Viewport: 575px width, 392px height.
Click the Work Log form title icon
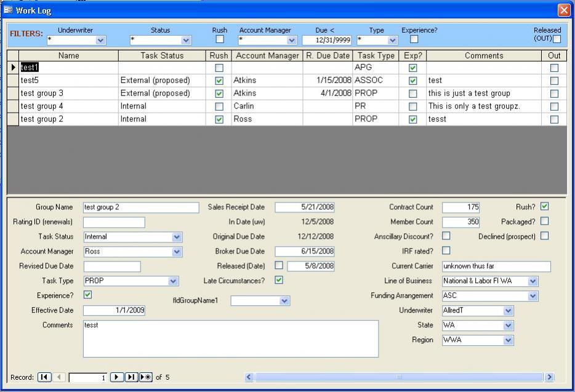tap(8, 10)
